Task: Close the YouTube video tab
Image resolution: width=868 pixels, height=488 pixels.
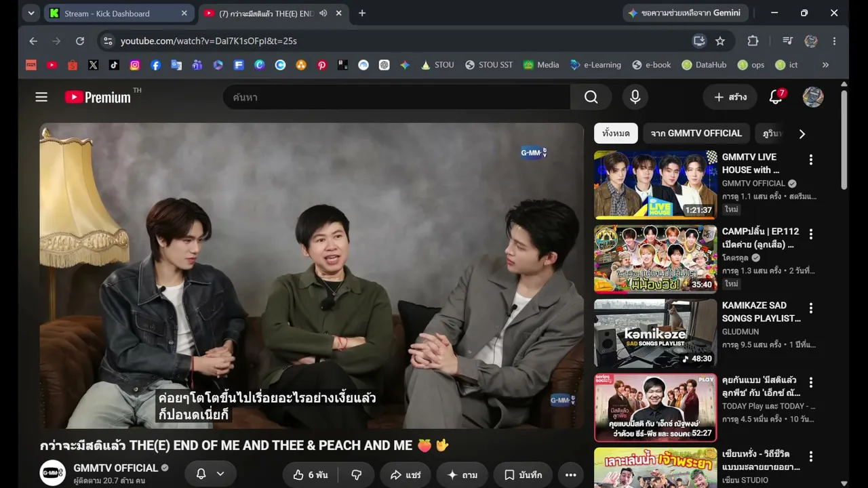Action: [339, 13]
